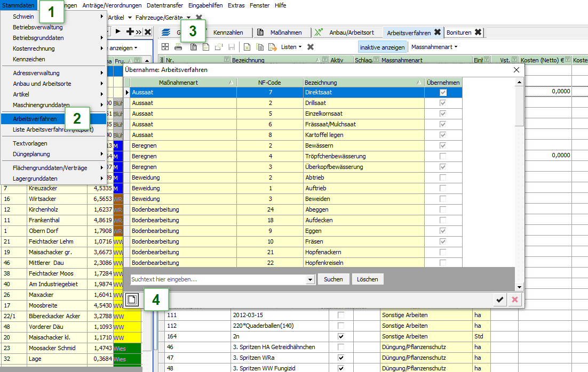Click the printer icon in the toolbar
This screenshot has width=588, height=372.
178,47
